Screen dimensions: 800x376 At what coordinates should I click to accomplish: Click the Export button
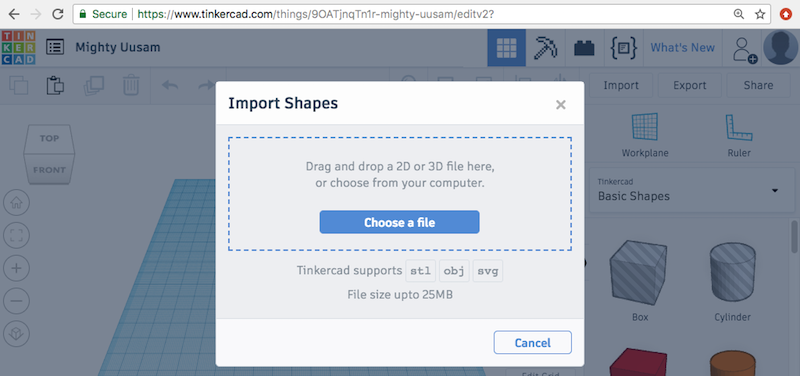(x=690, y=85)
